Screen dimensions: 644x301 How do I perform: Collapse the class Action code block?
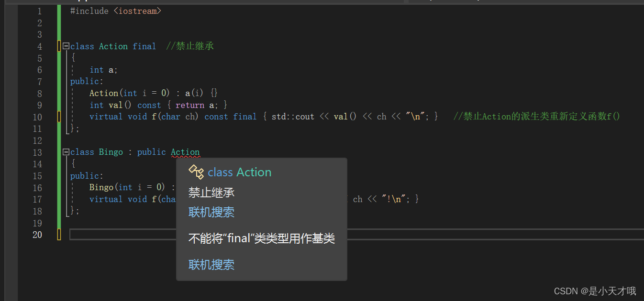[x=65, y=46]
